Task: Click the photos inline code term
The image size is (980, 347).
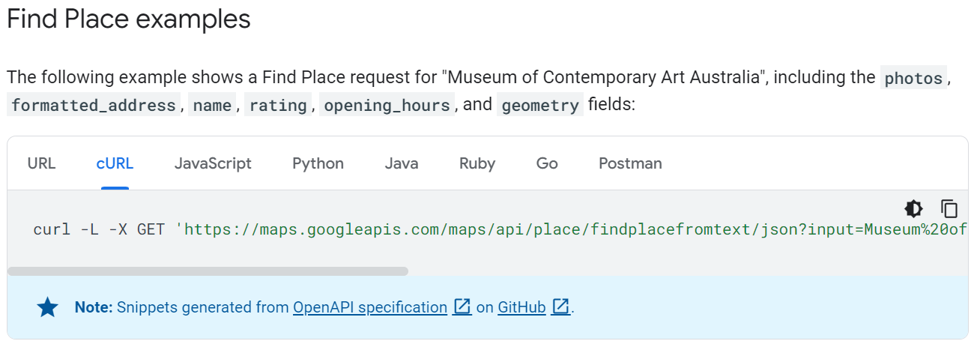Action: click(913, 78)
